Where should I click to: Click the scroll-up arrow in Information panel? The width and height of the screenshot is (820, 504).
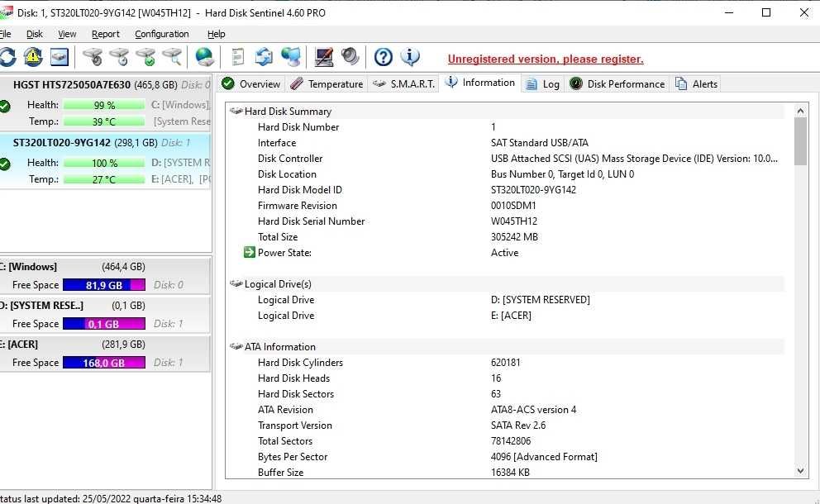(x=800, y=111)
